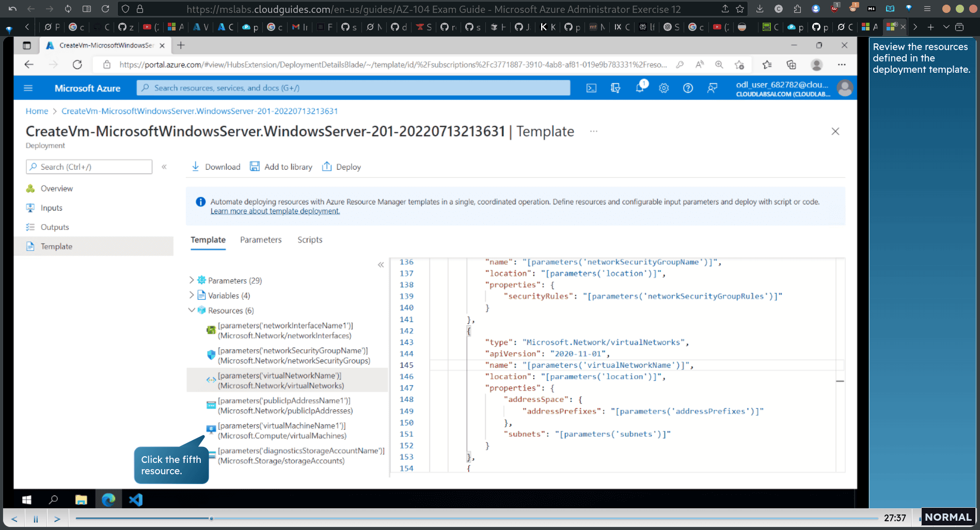Image resolution: width=980 pixels, height=530 pixels.
Task: Open CreateVm deployment breadcrumb link
Action: tap(200, 111)
